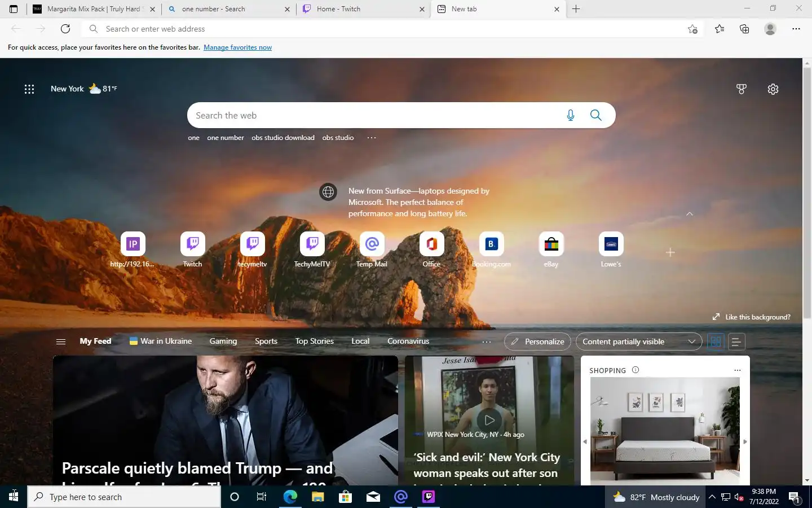This screenshot has width=812, height=508.
Task: Select War in Ukraine feed tab
Action: 161,341
